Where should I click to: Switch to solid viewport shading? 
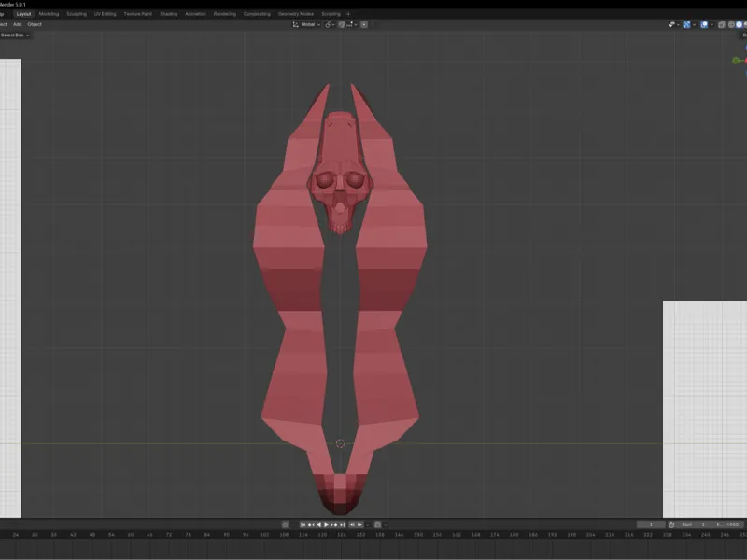pos(739,25)
